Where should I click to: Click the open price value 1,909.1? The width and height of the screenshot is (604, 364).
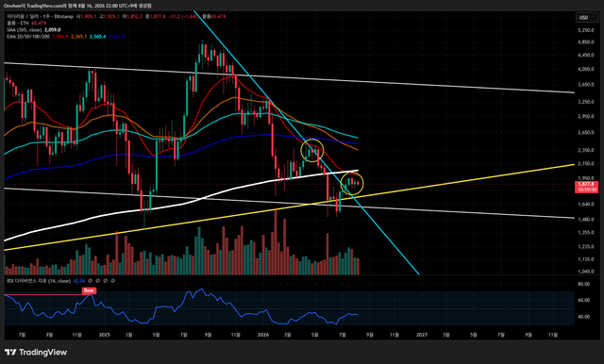pyautogui.click(x=89, y=17)
